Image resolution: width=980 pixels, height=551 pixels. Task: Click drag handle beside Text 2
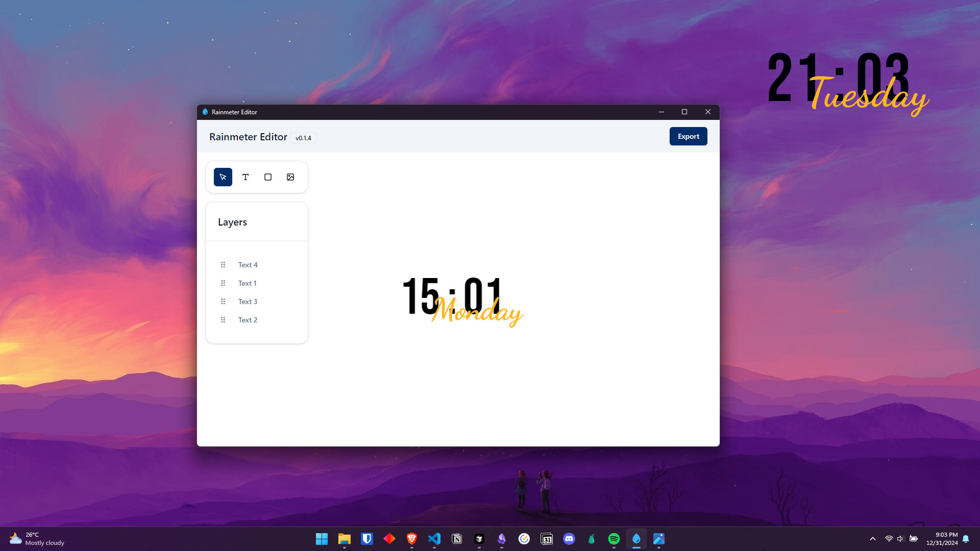point(223,320)
